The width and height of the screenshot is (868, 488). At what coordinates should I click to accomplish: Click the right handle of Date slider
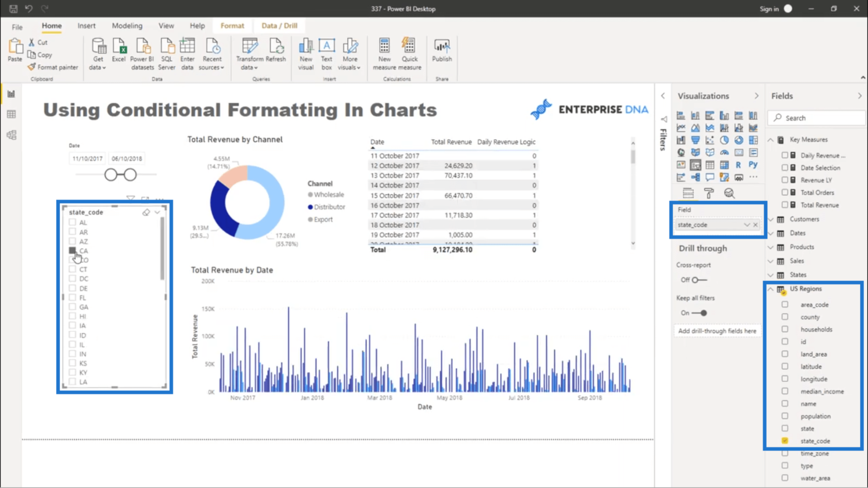(x=130, y=175)
